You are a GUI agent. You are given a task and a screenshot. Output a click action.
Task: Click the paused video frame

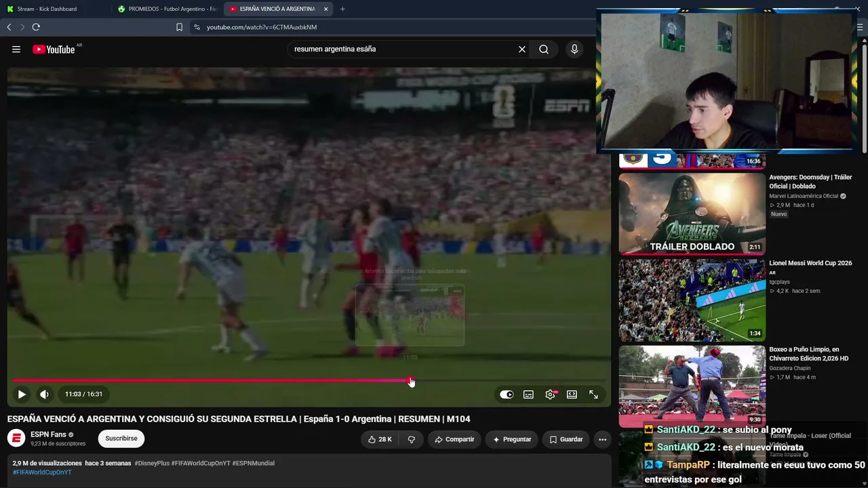pyautogui.click(x=309, y=224)
